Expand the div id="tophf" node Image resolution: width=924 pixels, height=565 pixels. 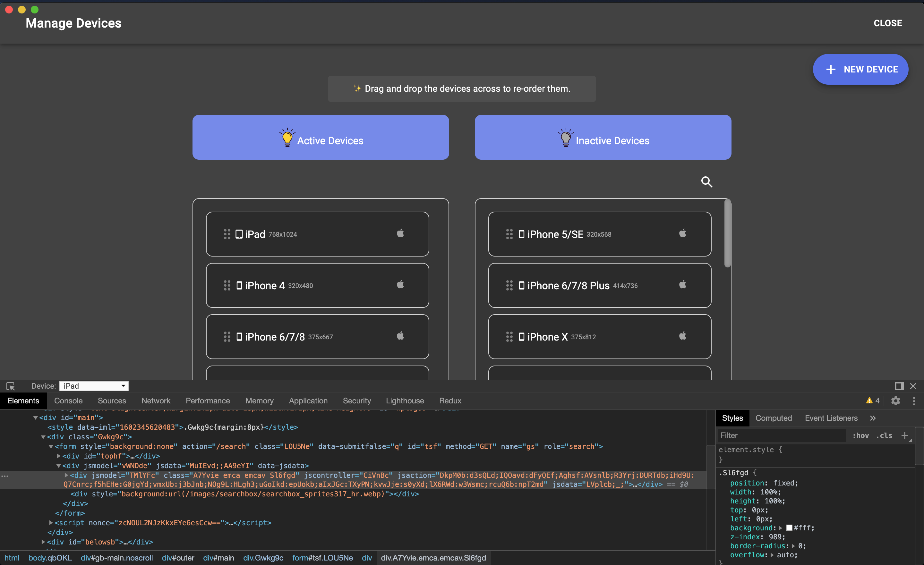(x=58, y=456)
